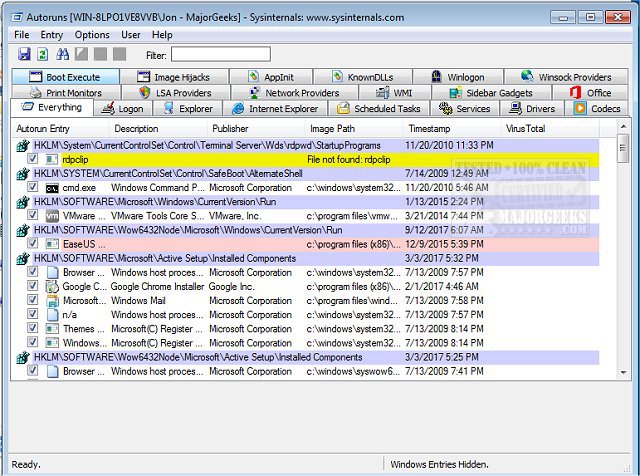
Task: Disable the cmd.exe autorun checkbox
Action: point(33,187)
